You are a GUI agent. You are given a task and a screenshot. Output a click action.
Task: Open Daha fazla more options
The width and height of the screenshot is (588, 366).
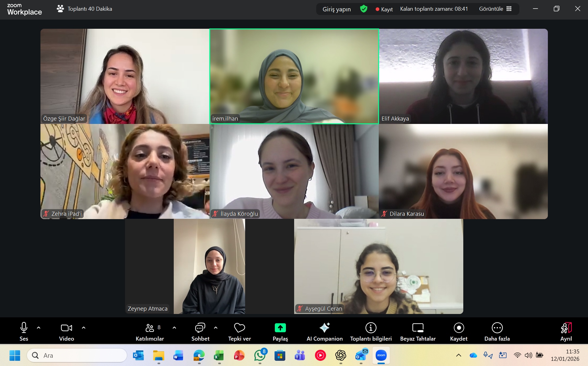(x=497, y=331)
